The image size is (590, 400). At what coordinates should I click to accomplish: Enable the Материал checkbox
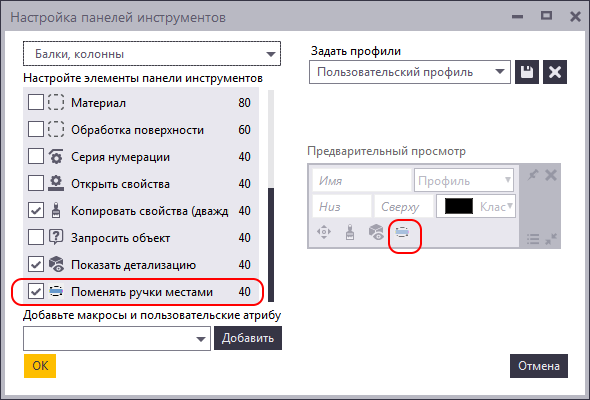(x=36, y=103)
